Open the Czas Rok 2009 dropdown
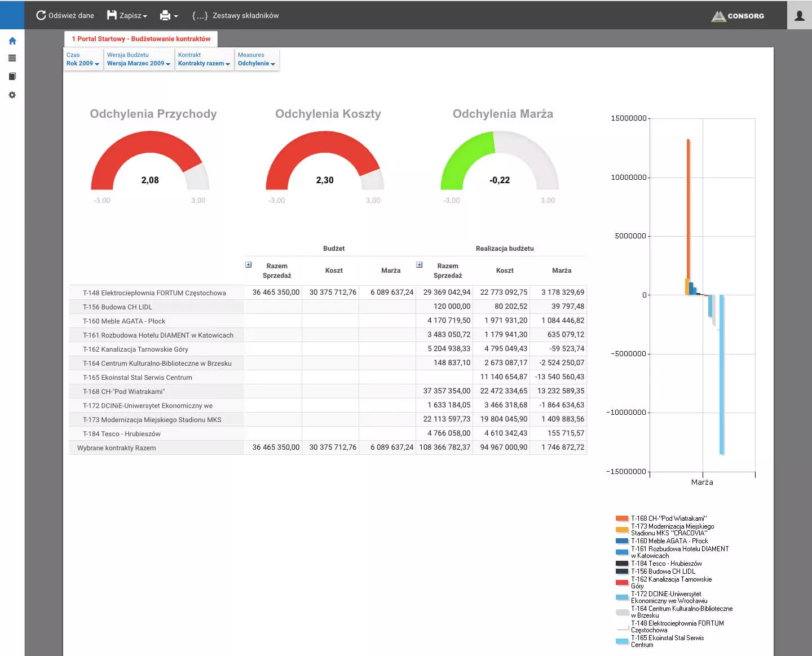 [83, 59]
